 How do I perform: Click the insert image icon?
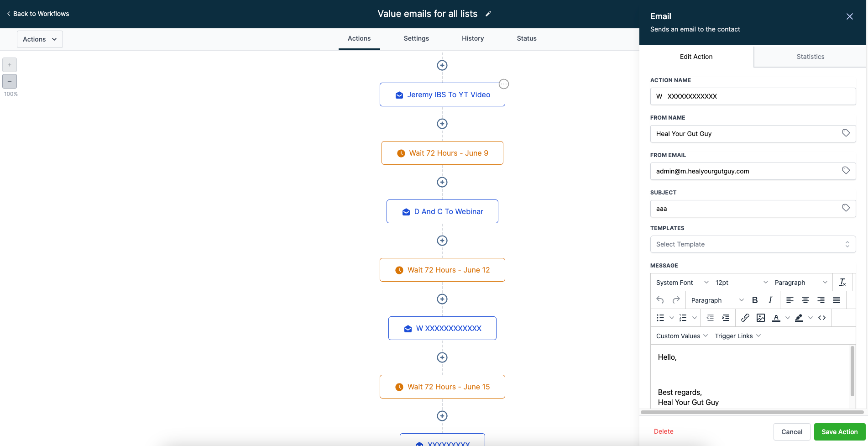click(761, 318)
